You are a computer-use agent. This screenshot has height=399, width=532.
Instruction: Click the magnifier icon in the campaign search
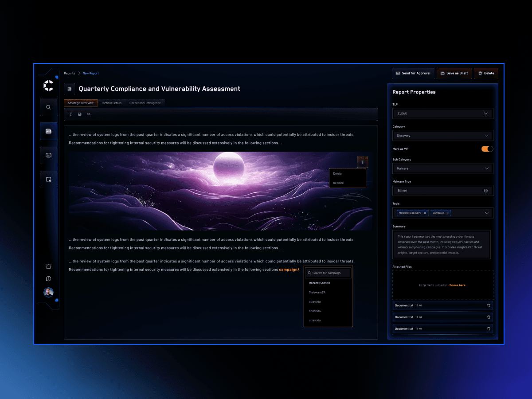click(x=309, y=273)
